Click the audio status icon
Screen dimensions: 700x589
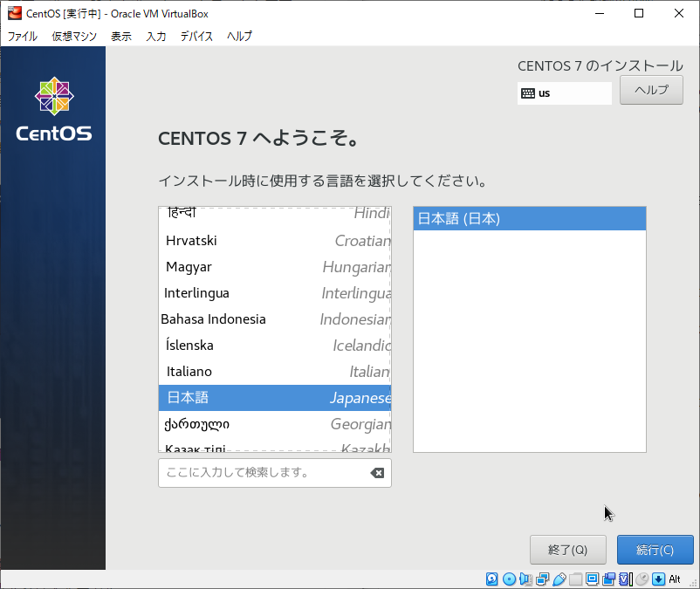pyautogui.click(x=525, y=579)
